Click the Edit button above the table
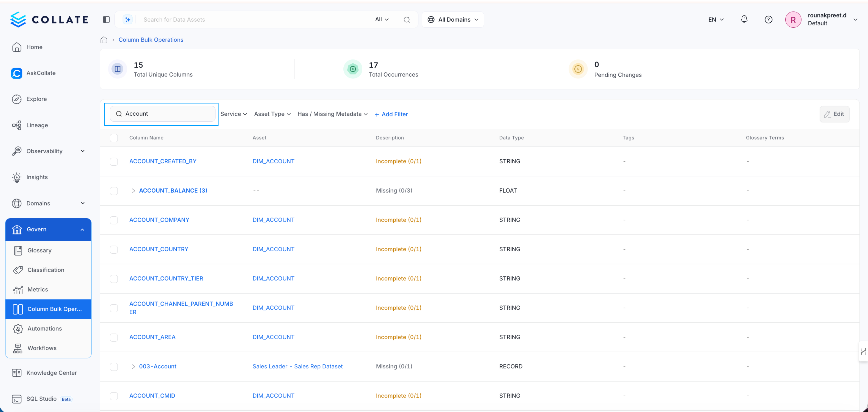 [835, 114]
